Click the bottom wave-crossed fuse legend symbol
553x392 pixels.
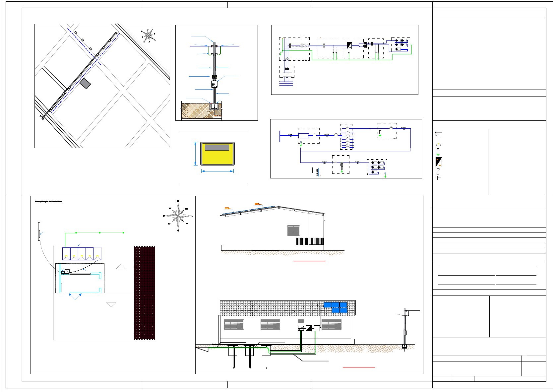pos(438,178)
